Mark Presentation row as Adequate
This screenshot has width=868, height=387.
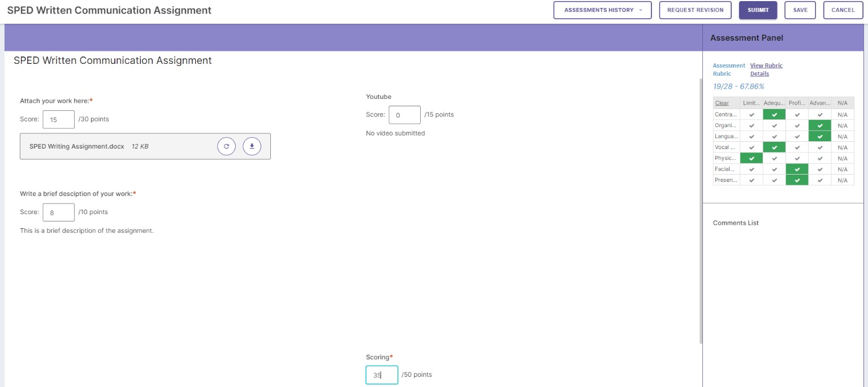(774, 180)
